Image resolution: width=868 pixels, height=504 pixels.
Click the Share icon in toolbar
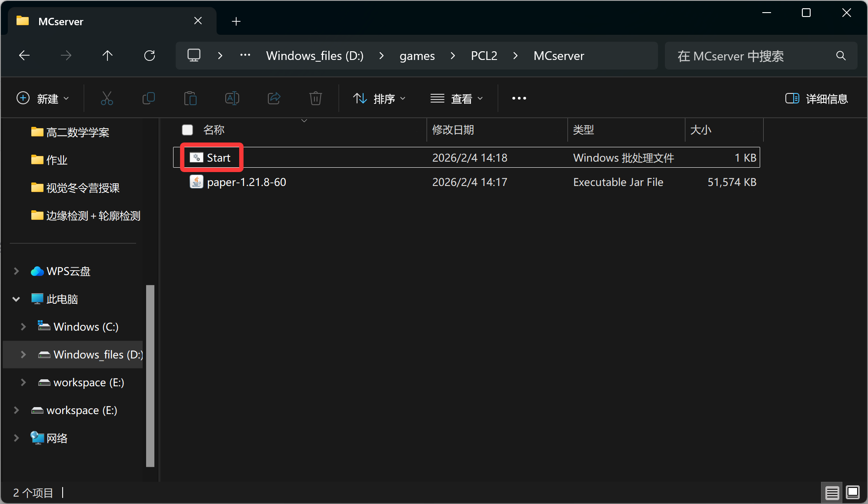point(274,99)
